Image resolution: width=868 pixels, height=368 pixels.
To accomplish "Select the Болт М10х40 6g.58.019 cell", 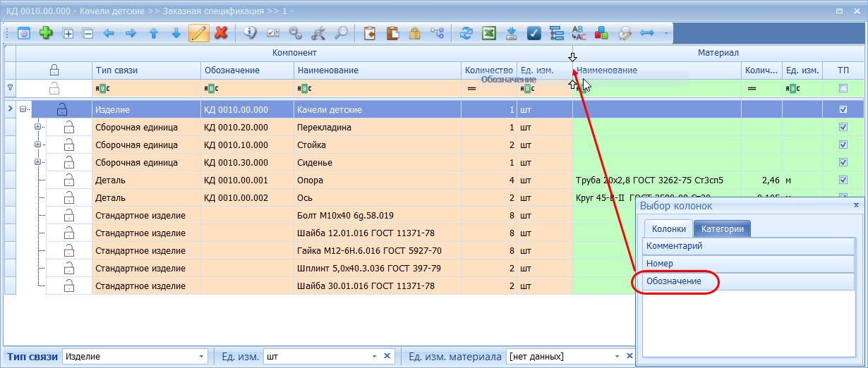I will click(378, 215).
